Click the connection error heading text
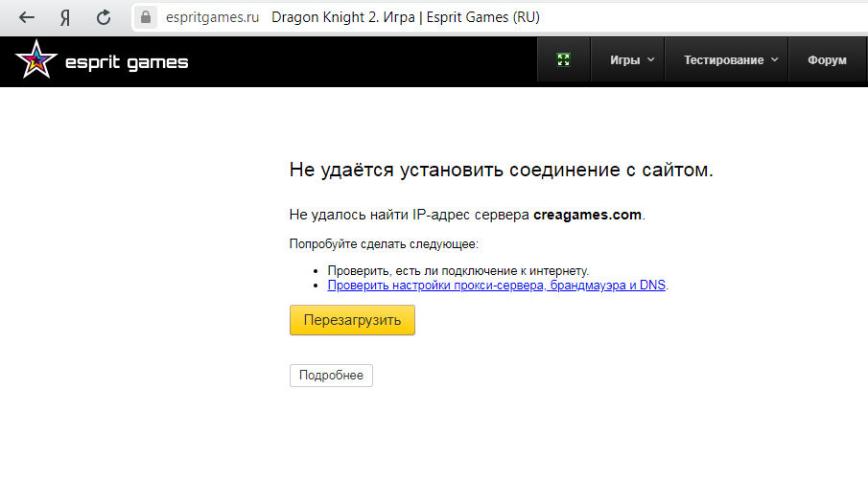Image resolution: width=868 pixels, height=481 pixels. pos(501,170)
